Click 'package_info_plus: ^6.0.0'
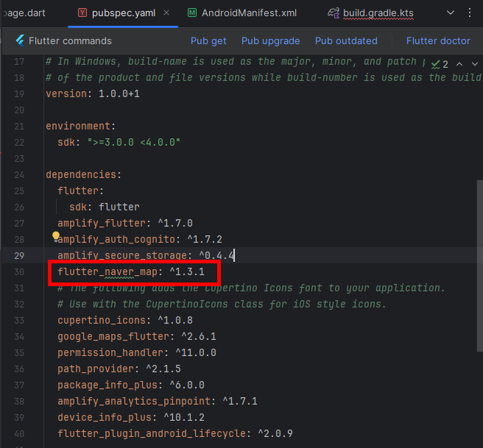This screenshot has height=448, width=483. 131,385
